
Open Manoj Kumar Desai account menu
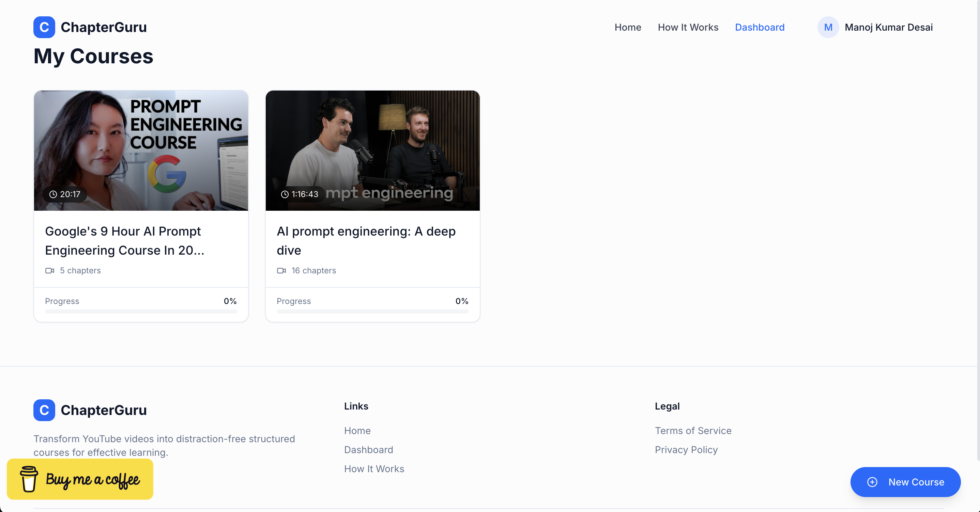coord(888,27)
